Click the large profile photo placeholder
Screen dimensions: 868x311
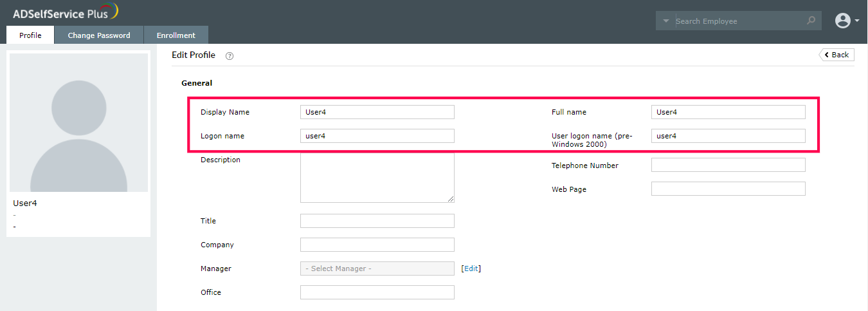[78, 122]
